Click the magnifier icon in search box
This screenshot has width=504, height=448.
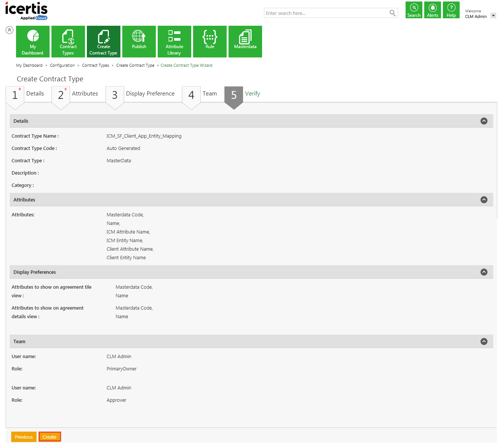[x=393, y=13]
